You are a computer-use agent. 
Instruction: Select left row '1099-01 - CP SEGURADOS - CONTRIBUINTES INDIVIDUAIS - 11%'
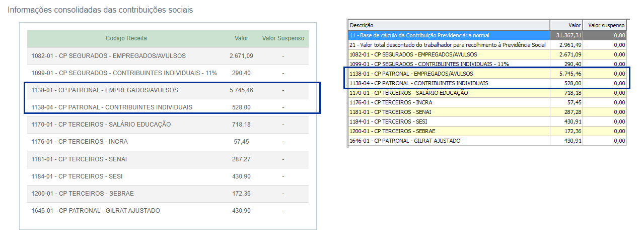pyautogui.click(x=168, y=73)
